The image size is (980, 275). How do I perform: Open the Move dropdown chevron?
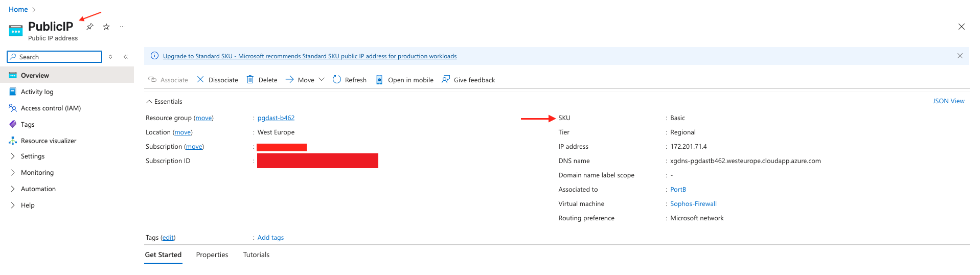click(322, 79)
